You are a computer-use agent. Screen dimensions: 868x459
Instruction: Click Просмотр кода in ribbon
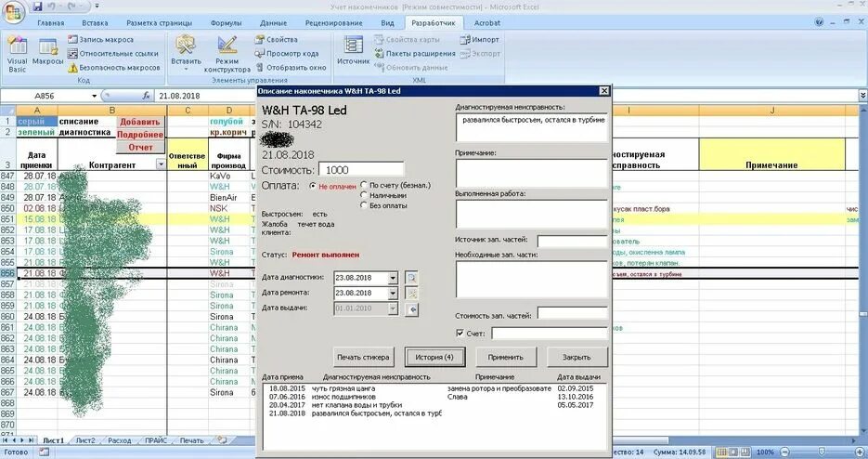click(286, 53)
